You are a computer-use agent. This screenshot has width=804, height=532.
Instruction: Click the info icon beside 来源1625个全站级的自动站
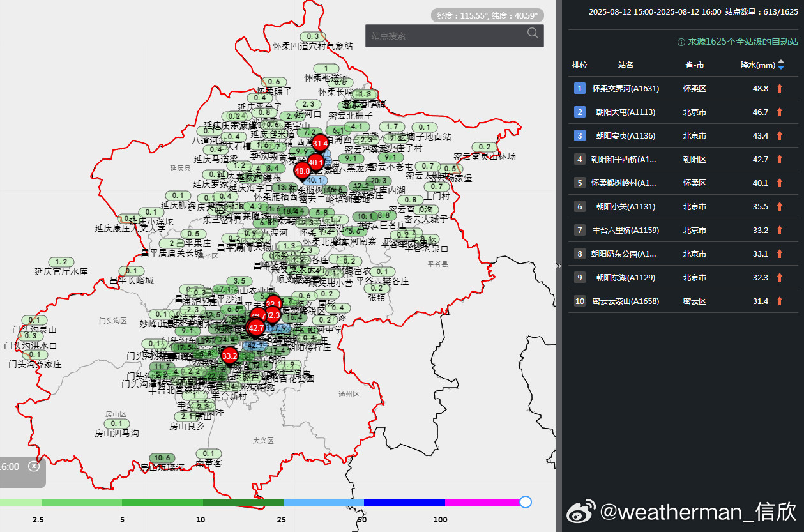coord(681,42)
